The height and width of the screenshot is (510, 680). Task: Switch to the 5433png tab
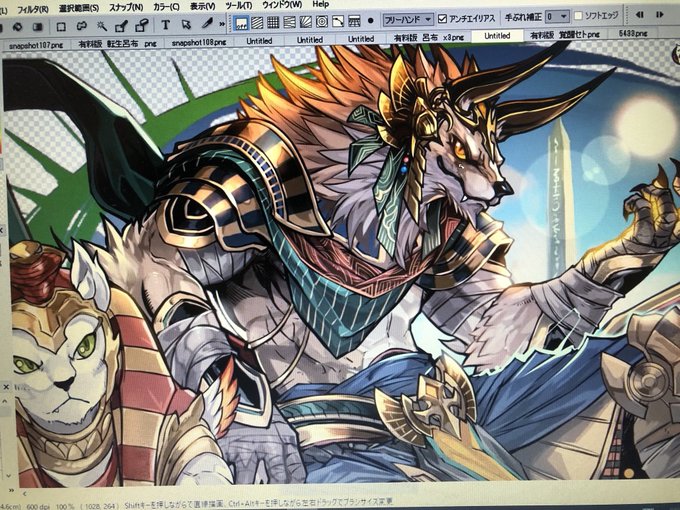[633, 33]
